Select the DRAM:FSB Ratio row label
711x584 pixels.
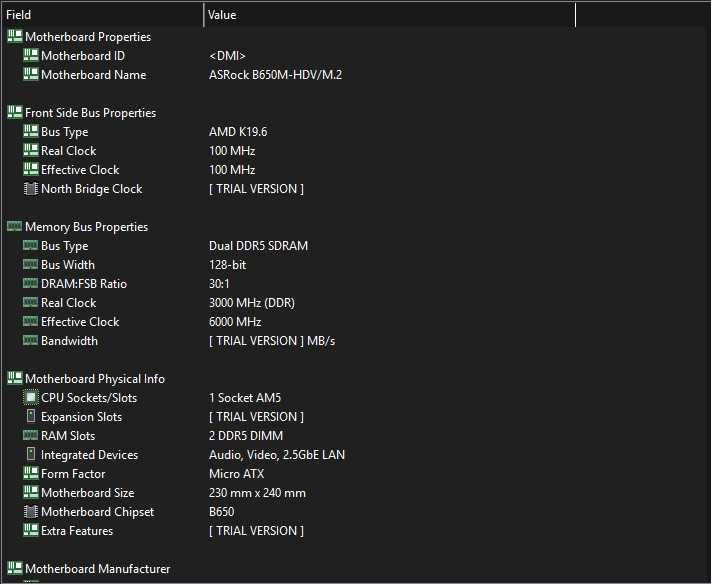pos(84,284)
